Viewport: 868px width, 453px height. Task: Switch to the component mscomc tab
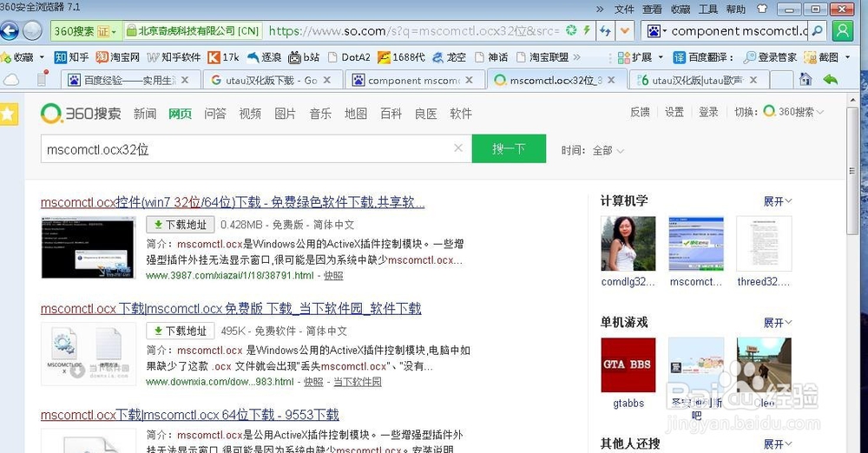(x=413, y=81)
